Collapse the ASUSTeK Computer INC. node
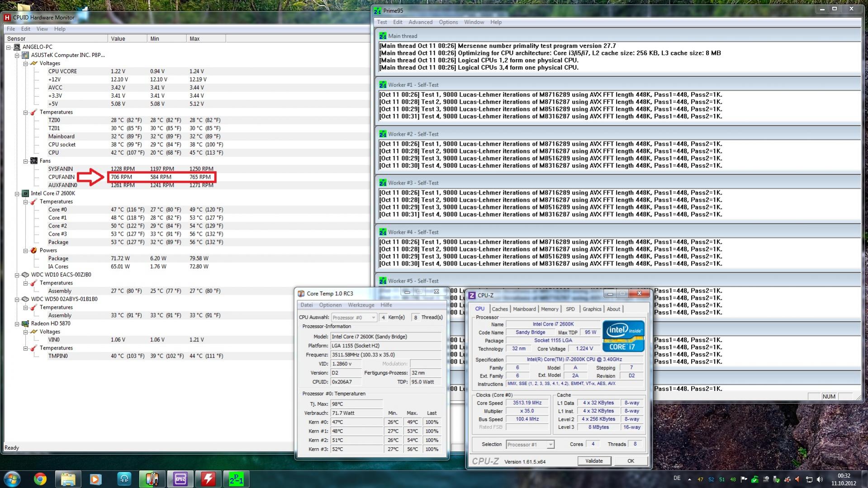Viewport: 868px width, 488px height. point(17,55)
